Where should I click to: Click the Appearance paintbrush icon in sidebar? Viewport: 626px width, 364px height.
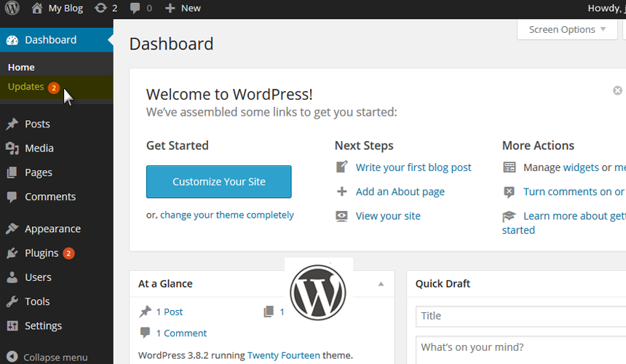(x=12, y=229)
